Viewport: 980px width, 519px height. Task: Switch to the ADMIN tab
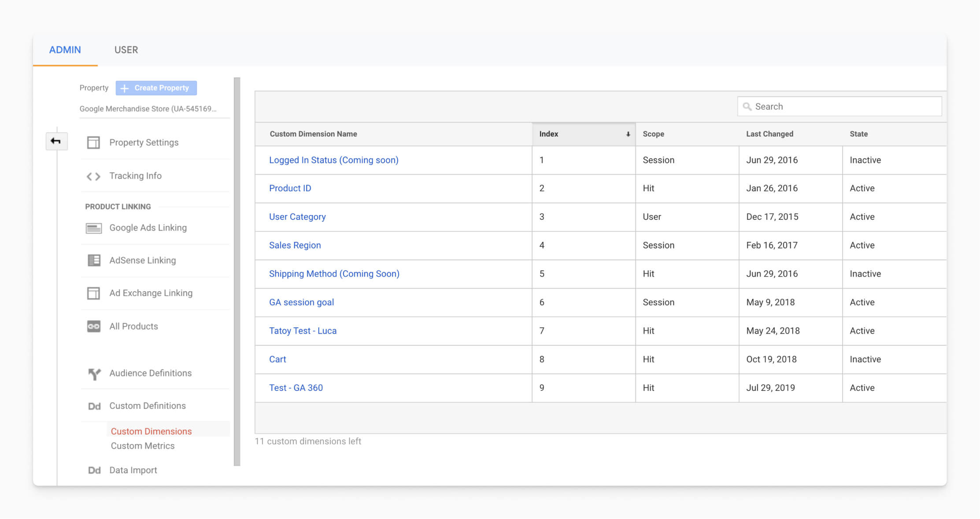pos(65,50)
